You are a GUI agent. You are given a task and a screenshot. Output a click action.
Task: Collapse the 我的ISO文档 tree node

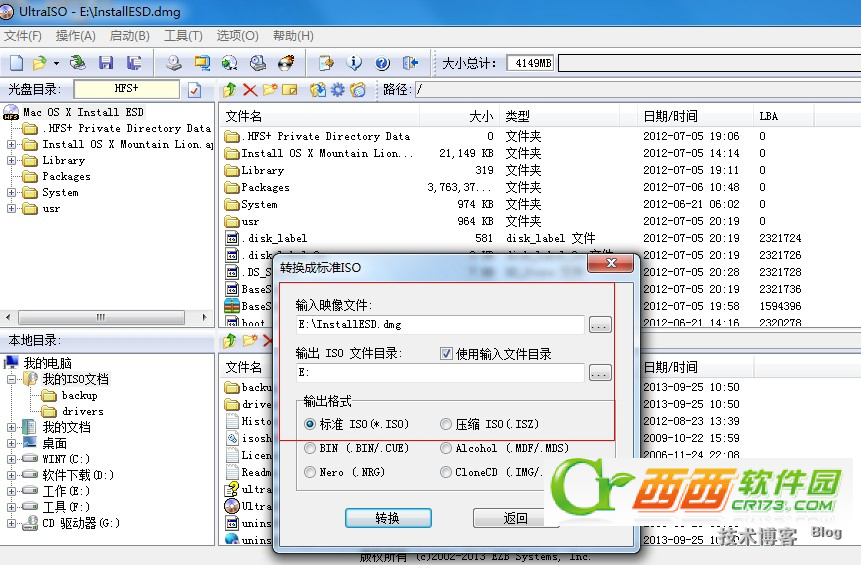(11, 379)
